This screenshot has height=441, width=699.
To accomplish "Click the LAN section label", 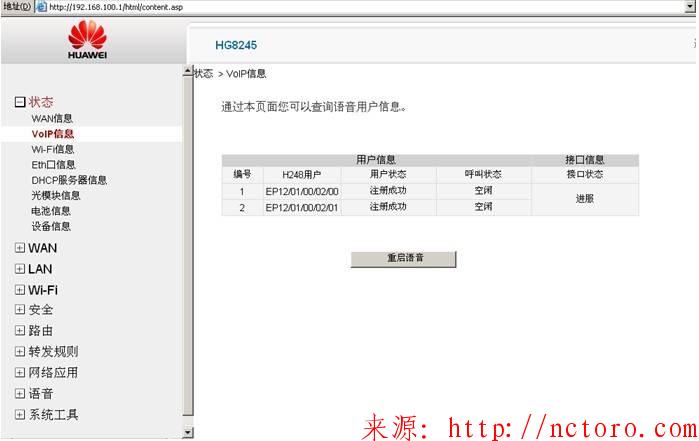I will [40, 269].
